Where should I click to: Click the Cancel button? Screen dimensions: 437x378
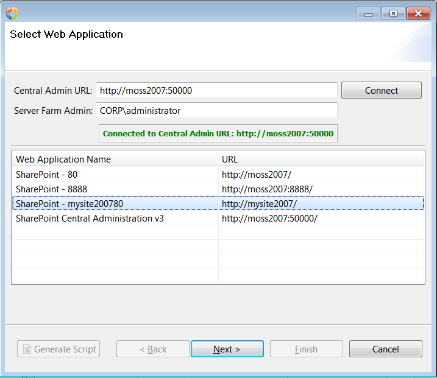386,349
